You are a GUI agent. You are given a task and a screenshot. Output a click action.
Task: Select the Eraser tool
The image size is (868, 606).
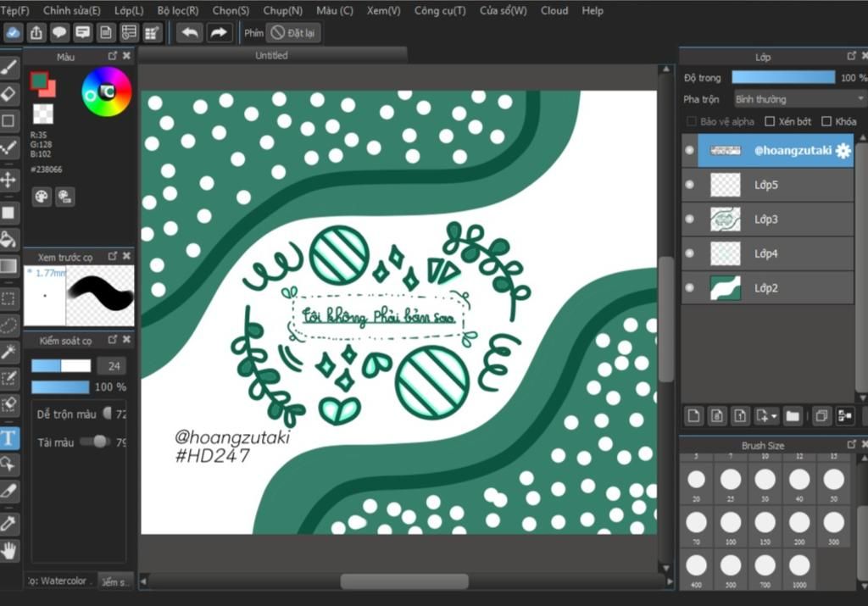tap(8, 94)
